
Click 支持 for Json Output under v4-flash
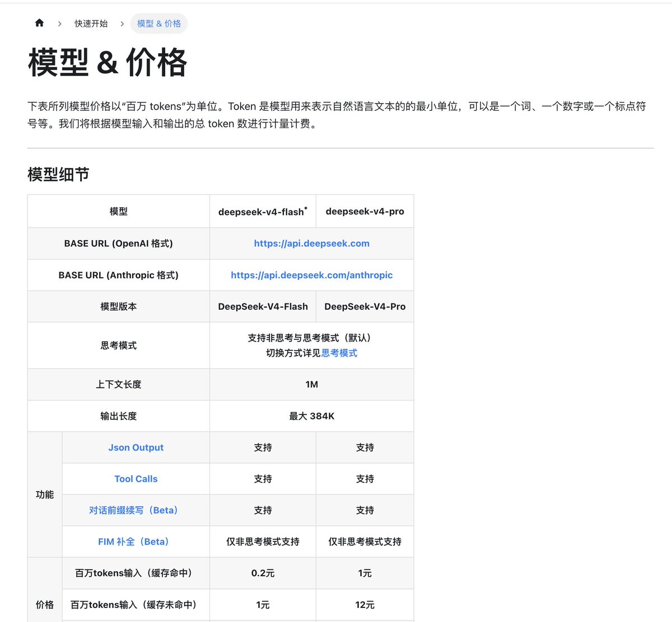click(263, 447)
